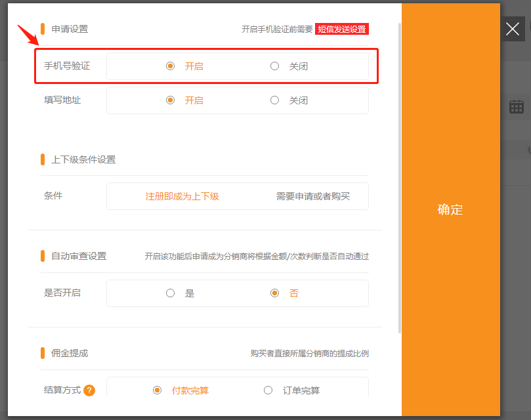Select 关闭 for 填写地址
This screenshot has width=531, height=420.
pyautogui.click(x=275, y=100)
